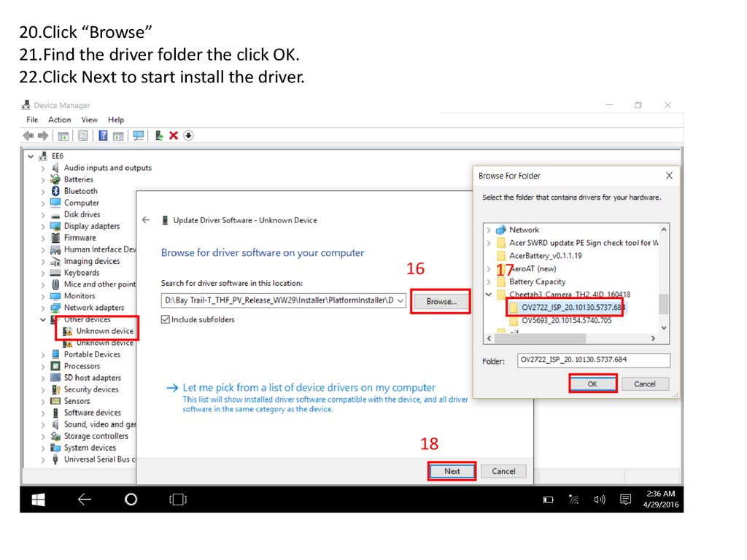
Task: Select the SD host adapters category
Action: [93, 378]
